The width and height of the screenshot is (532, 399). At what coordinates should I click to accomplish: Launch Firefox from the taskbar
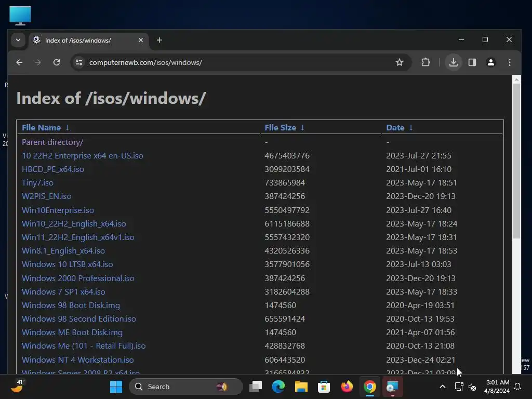coord(347,387)
